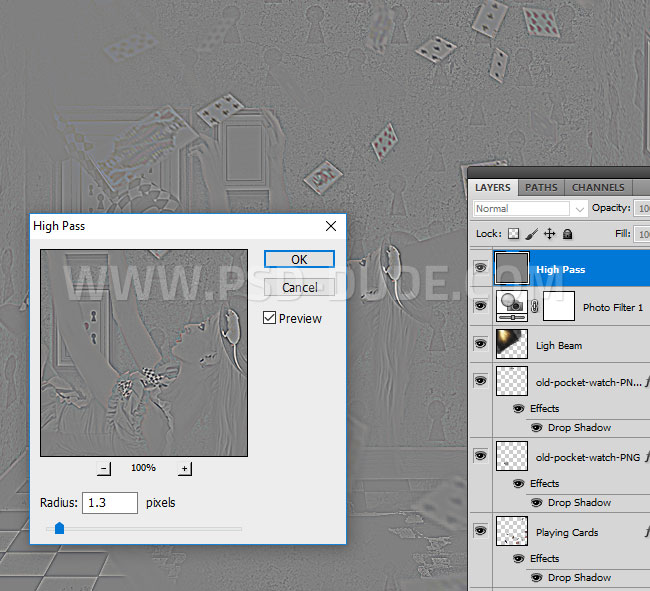650x591 pixels.
Task: Toggle Effects visibility under old-pocket-watch-PN... layer
Action: coord(518,408)
